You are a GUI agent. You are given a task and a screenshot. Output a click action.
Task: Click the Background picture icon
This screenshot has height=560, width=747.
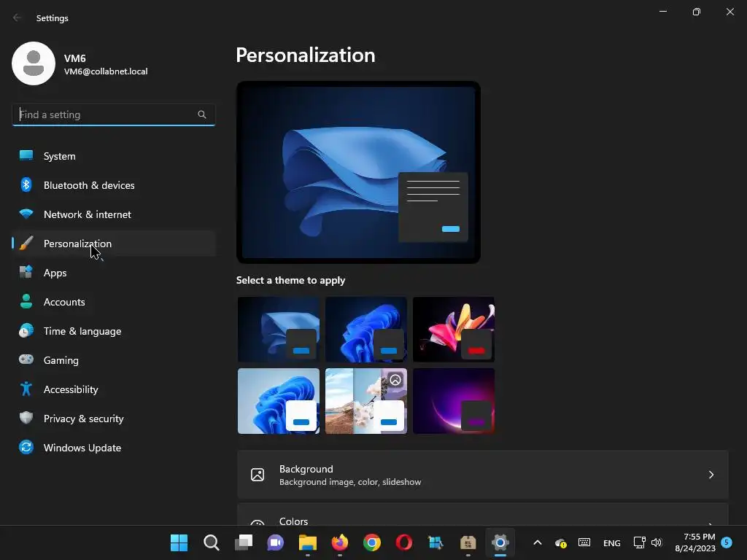[258, 475]
